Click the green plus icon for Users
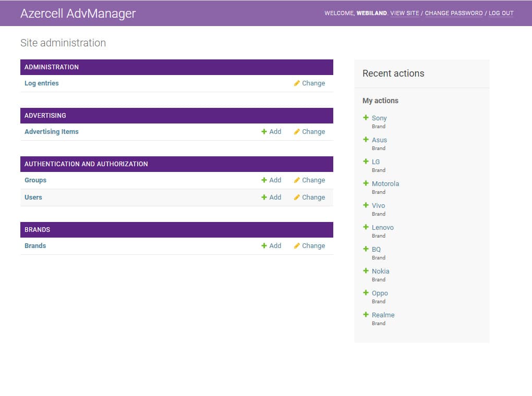The image size is (532, 396). pos(264,197)
